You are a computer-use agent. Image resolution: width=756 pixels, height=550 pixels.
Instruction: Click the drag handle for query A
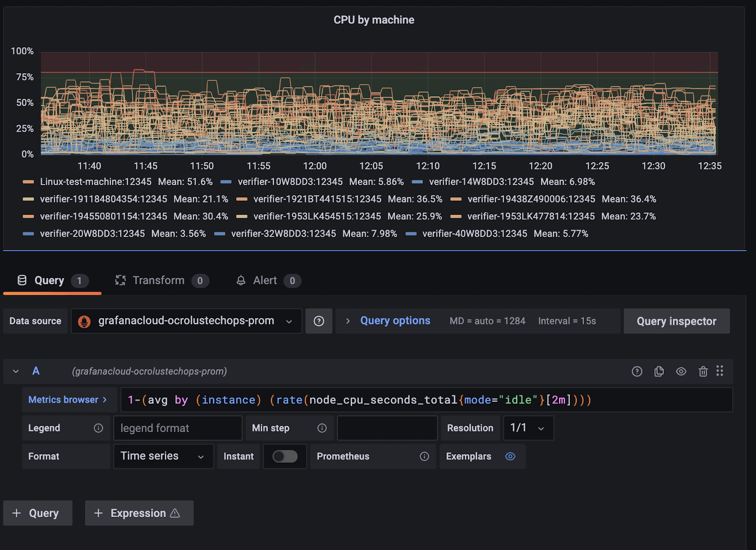coord(720,371)
